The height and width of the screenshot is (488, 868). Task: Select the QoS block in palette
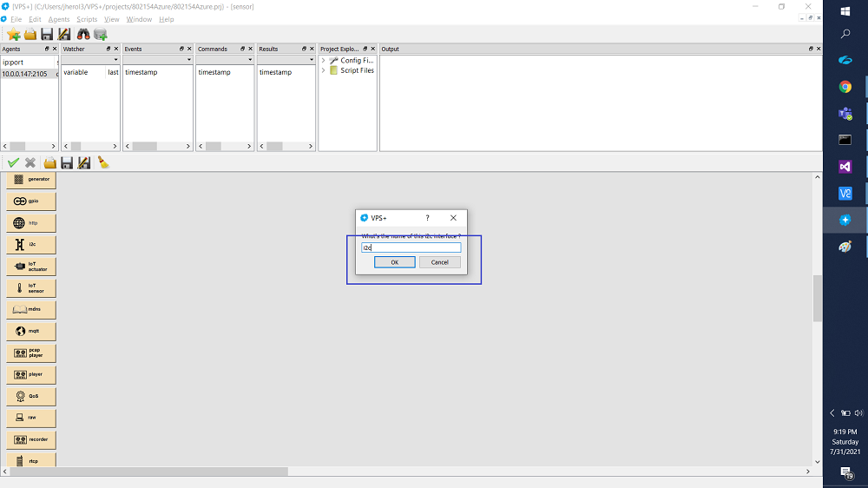pos(31,396)
